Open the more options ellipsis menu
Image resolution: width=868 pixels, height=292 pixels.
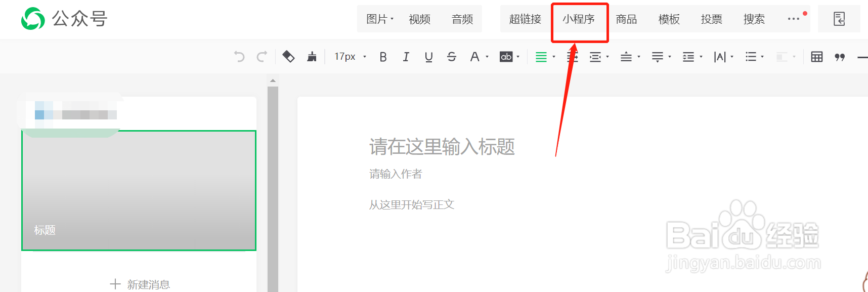(794, 19)
